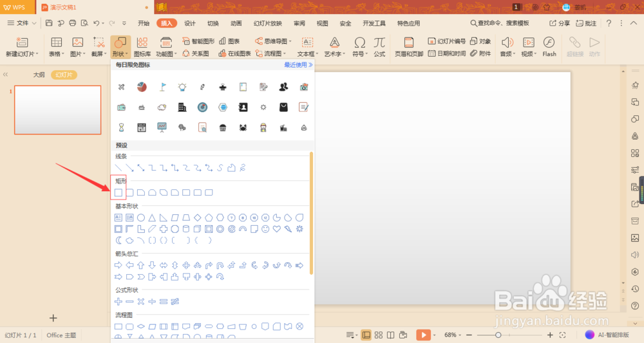Open the 图片 picture dropdown
644x343 pixels.
tap(78, 46)
